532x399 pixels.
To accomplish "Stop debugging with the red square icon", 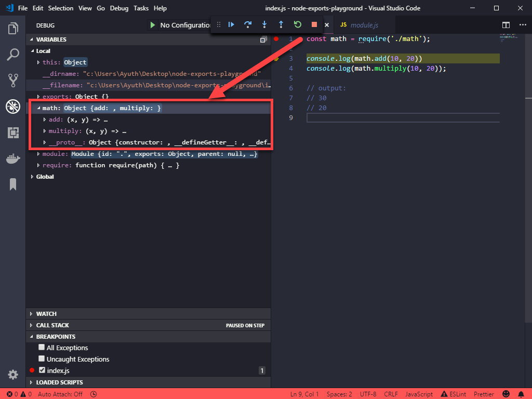I will [314, 24].
